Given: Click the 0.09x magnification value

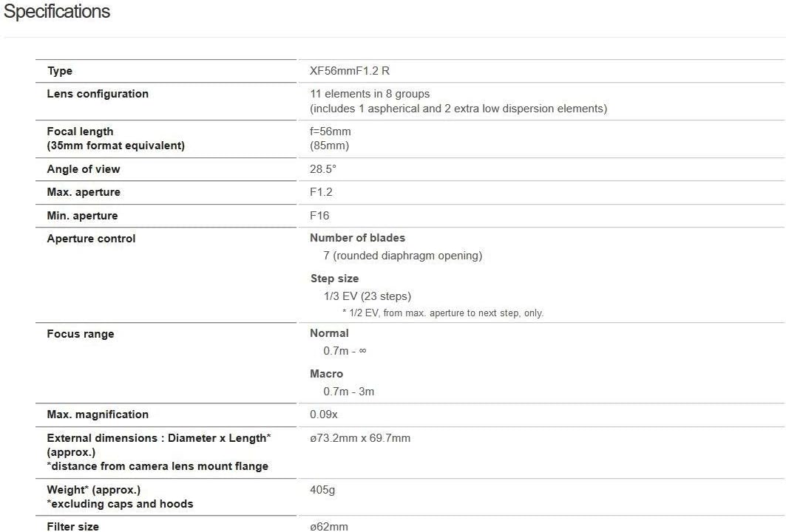Looking at the screenshot, I should pyautogui.click(x=324, y=415).
